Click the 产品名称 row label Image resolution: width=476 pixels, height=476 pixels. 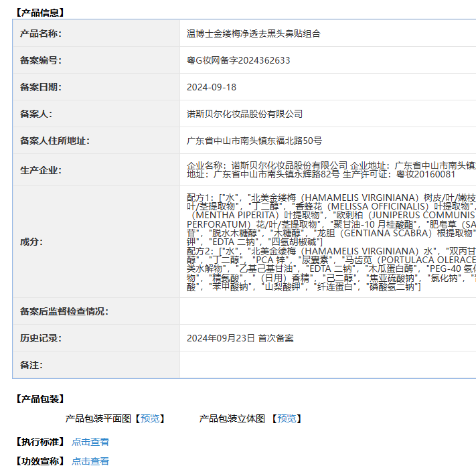coord(41,33)
